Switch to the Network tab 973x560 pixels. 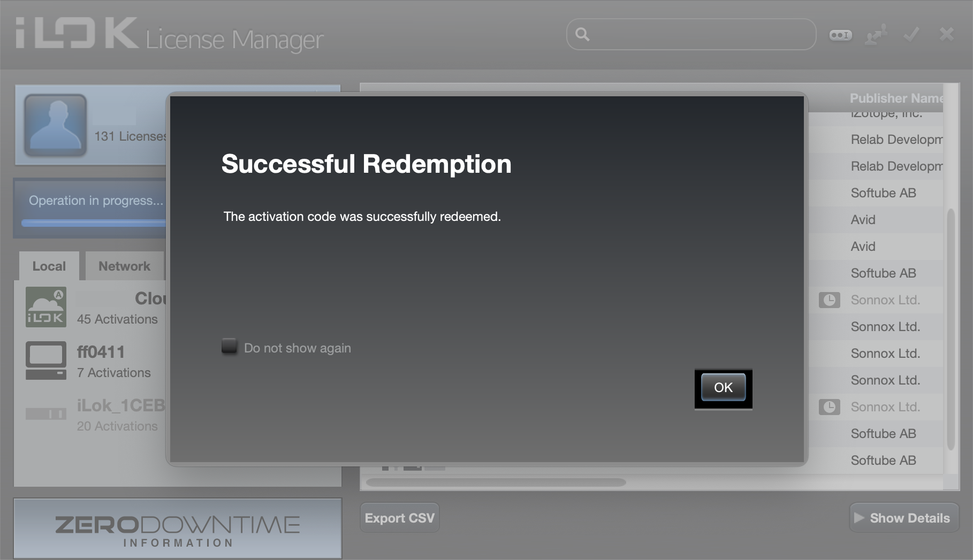pos(124,266)
